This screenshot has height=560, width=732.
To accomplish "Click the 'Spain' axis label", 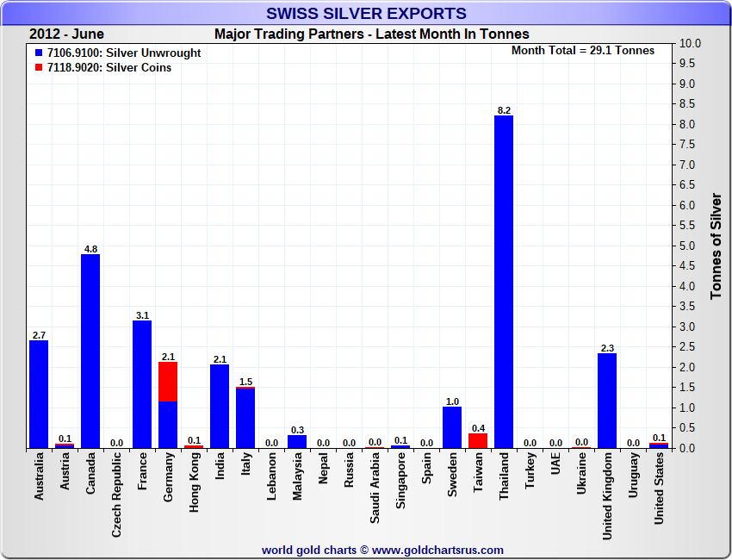I will (x=426, y=468).
